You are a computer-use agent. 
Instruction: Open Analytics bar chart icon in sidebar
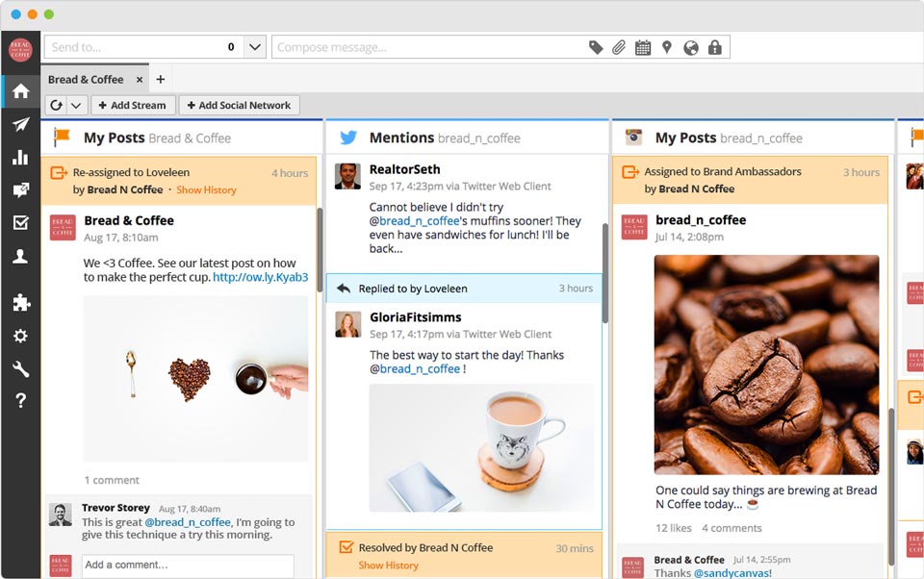[20, 158]
